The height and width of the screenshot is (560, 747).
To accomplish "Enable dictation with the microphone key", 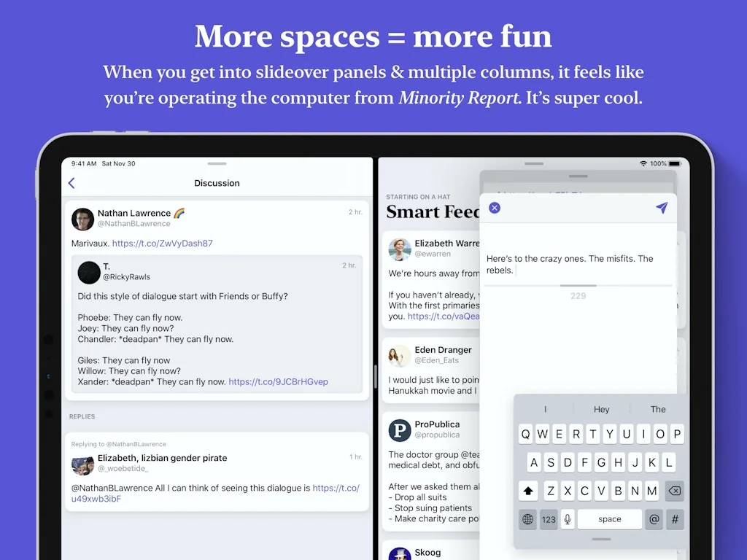I will point(568,519).
